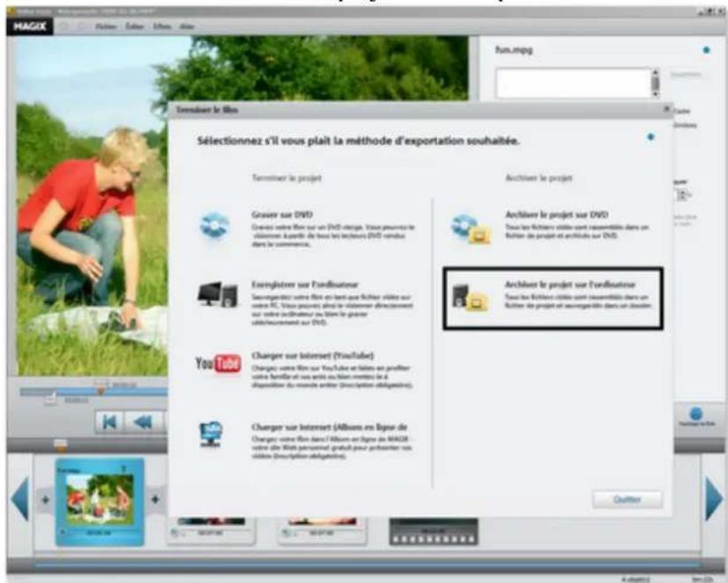728x583 pixels.
Task: Click the round blue icon at right of the player
Action: pyautogui.click(x=696, y=413)
